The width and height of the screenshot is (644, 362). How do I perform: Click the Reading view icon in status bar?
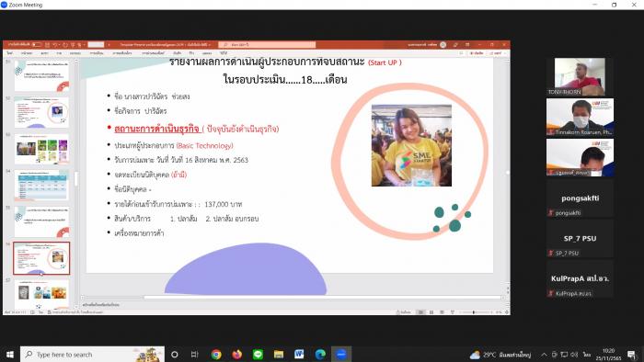[442, 312]
